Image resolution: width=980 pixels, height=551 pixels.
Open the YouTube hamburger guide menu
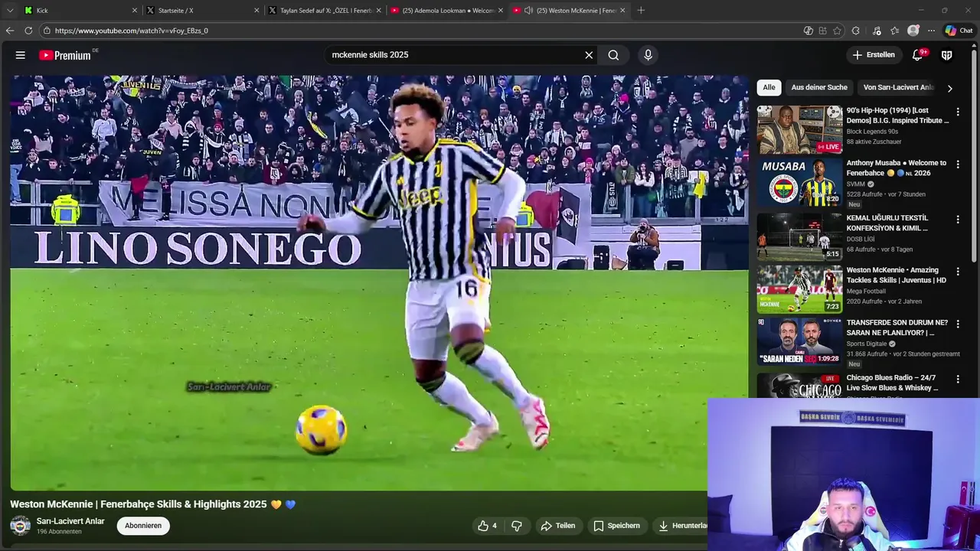pos(21,55)
